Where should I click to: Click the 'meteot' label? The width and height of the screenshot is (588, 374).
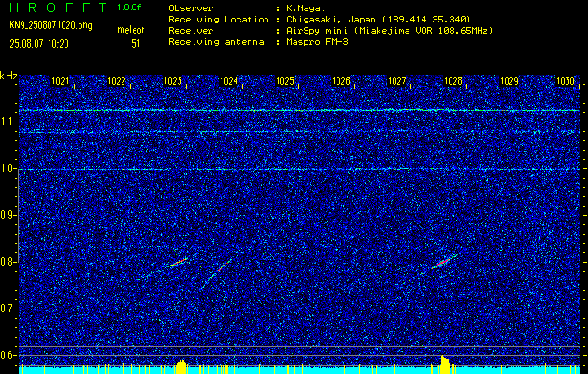(x=131, y=30)
